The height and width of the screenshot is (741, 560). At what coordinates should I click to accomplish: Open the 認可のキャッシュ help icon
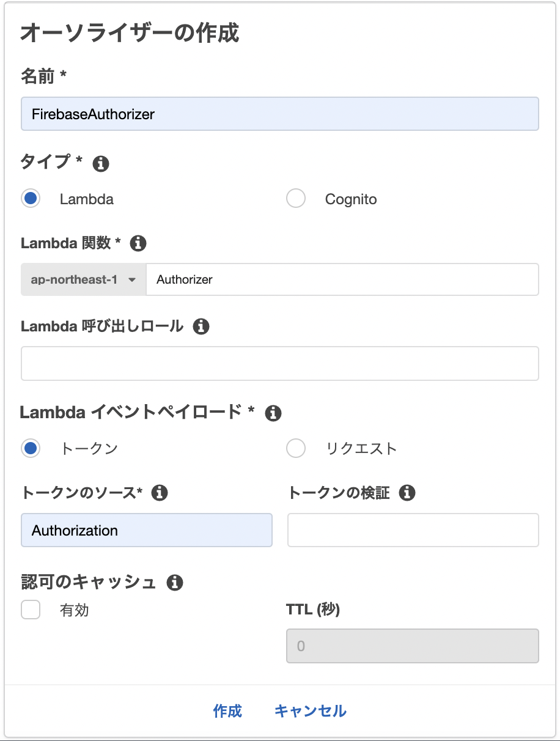pos(175,583)
